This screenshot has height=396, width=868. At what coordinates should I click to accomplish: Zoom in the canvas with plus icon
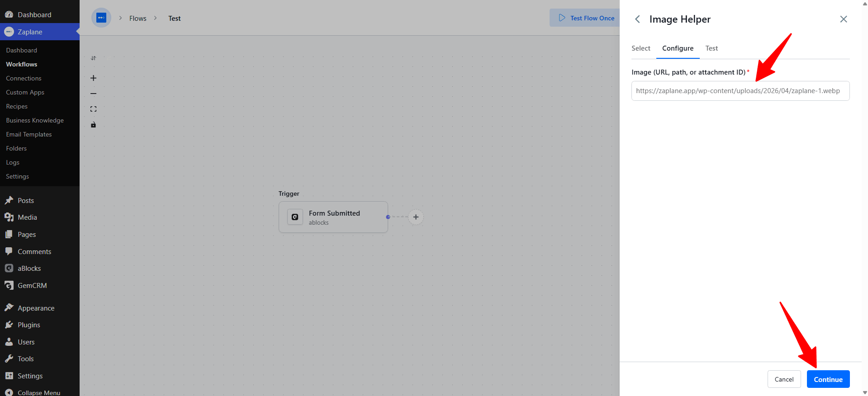click(93, 78)
